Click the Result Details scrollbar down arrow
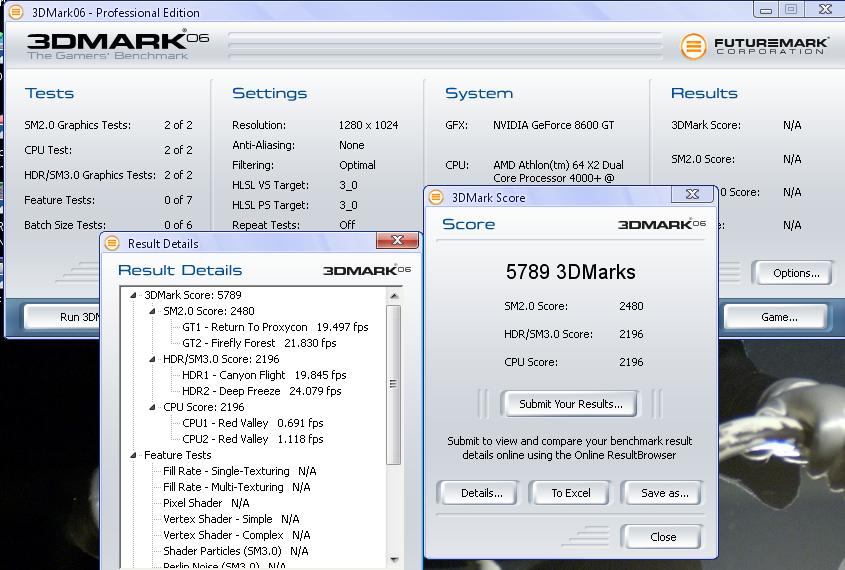This screenshot has height=570, width=845. pos(394,560)
